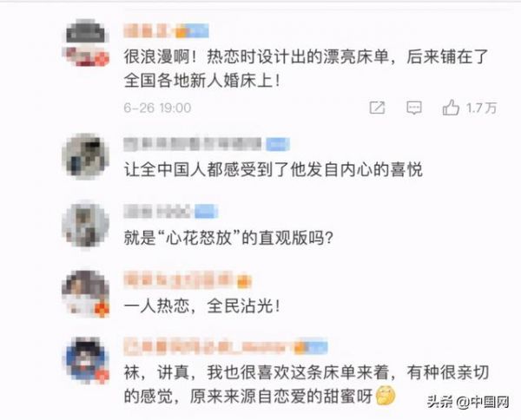521x420 pixels.
Task: Open avatar of fifth commenter
Action: point(86,360)
